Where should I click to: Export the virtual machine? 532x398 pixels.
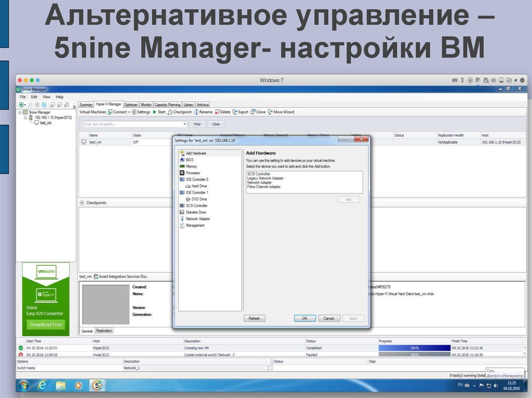[x=240, y=112]
